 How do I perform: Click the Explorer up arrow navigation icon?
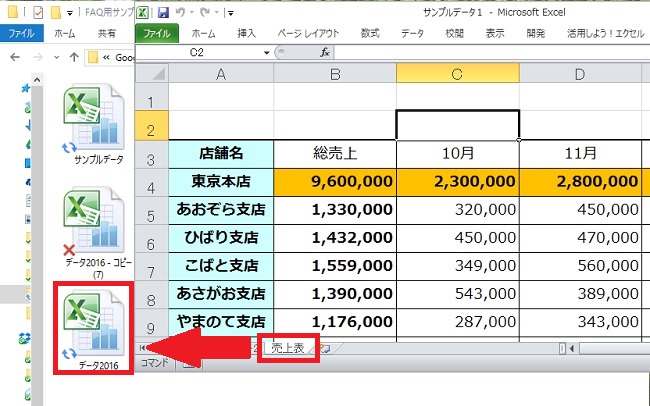tap(73, 56)
